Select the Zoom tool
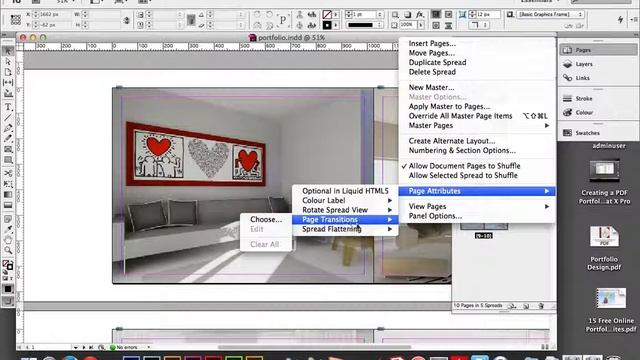 (x=8, y=251)
